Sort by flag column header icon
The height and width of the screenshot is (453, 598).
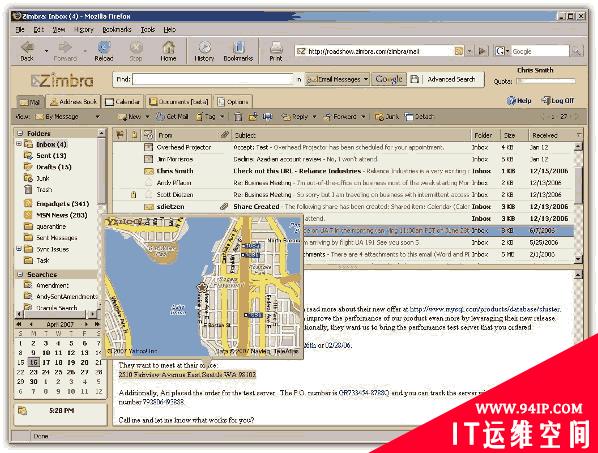coord(120,135)
